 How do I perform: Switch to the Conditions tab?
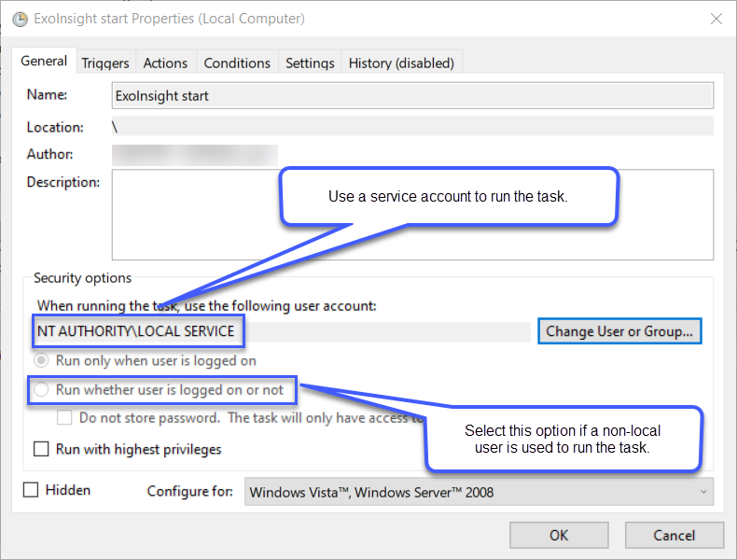point(237,63)
